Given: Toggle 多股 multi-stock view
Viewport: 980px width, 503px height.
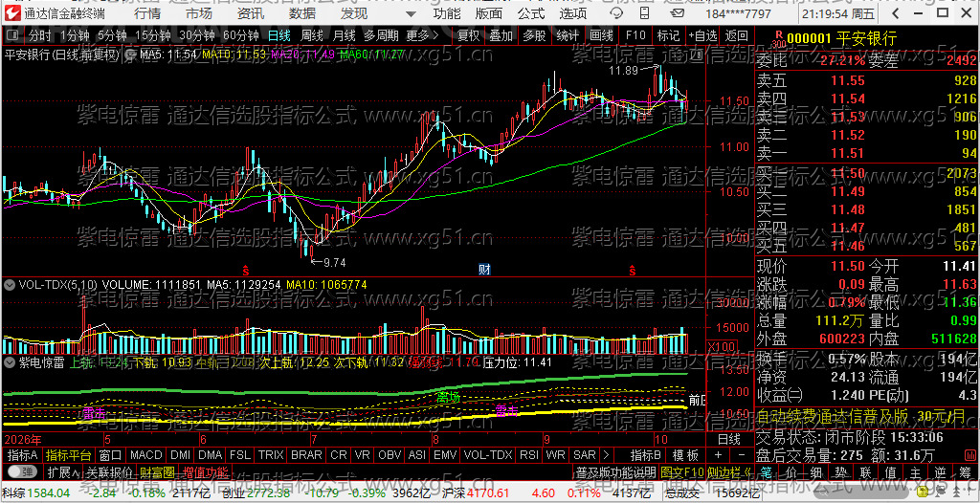Looking at the screenshot, I should pos(534,35).
